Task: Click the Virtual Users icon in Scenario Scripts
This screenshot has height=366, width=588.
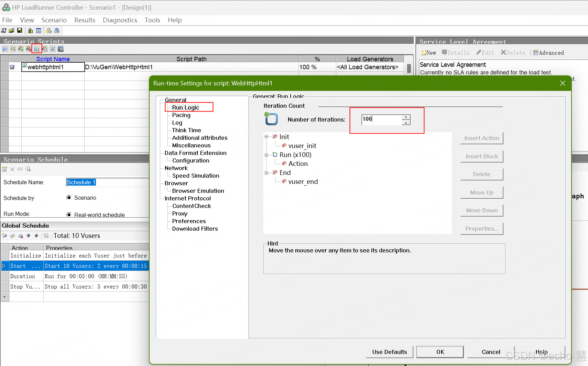Action: [13, 49]
